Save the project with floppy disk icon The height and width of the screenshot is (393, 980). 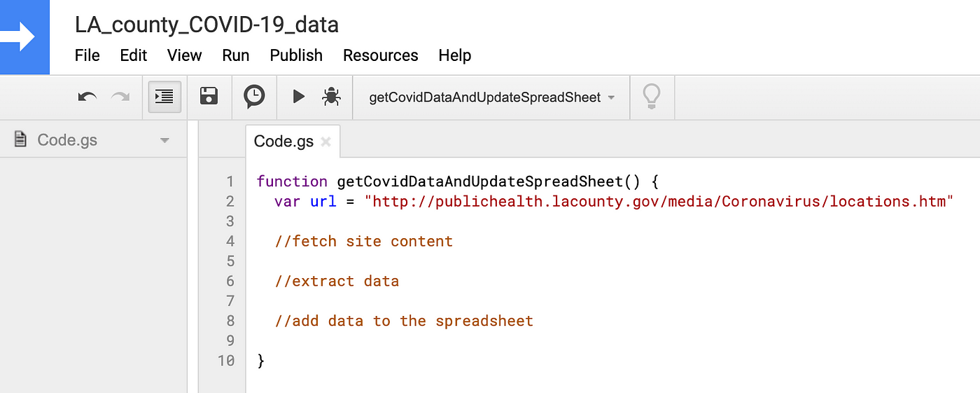click(x=209, y=97)
